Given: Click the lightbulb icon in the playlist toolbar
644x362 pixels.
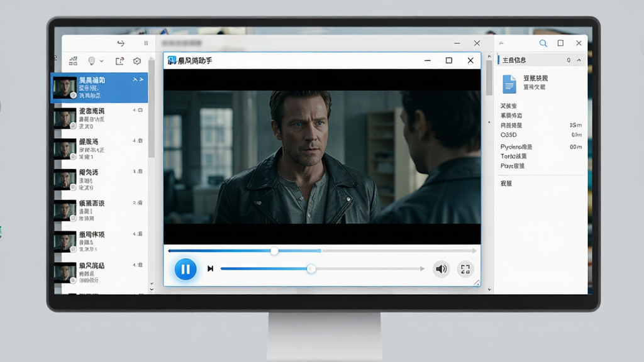Looking at the screenshot, I should coord(92,61).
